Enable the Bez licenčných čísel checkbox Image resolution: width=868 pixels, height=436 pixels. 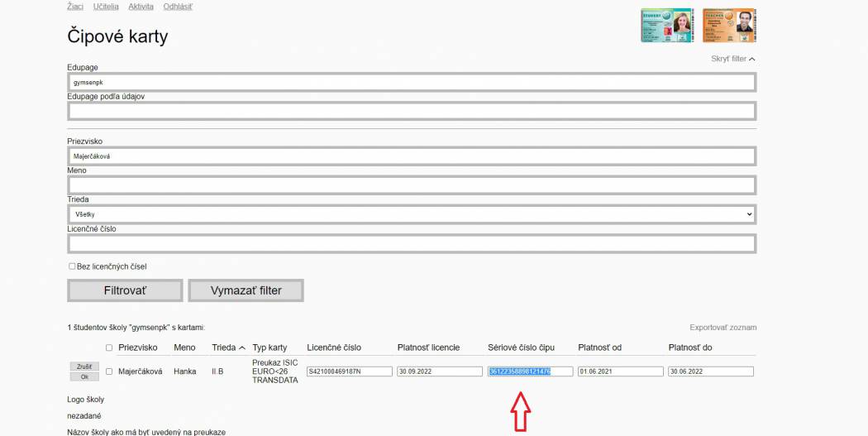pyautogui.click(x=72, y=266)
